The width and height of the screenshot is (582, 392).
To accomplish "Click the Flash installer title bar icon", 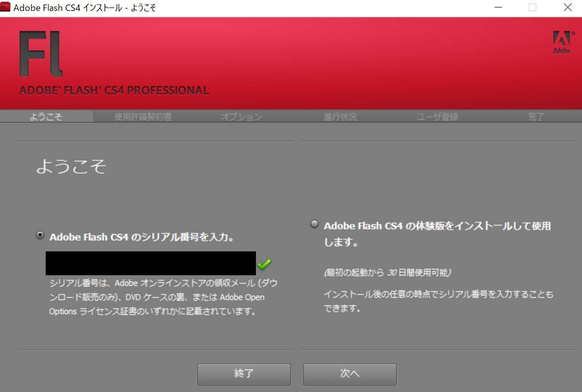I will pyautogui.click(x=5, y=6).
